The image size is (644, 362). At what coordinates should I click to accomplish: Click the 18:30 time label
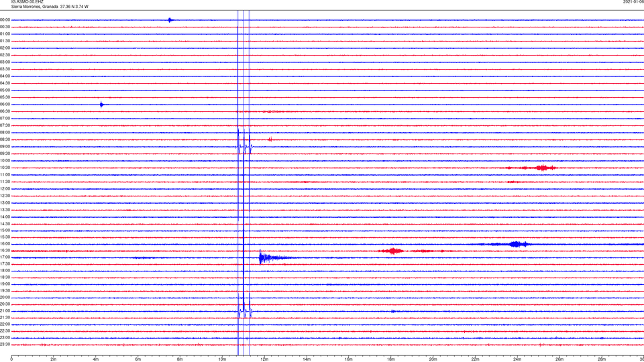tap(5, 278)
